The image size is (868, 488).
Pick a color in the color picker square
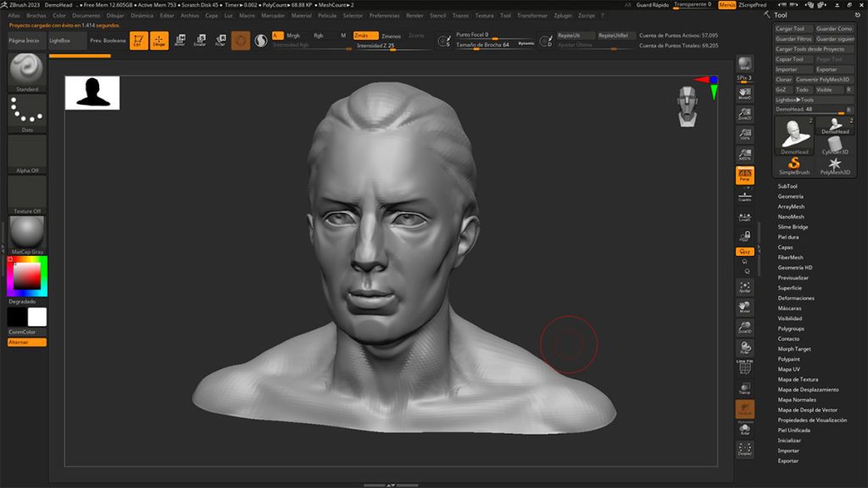pos(27,276)
